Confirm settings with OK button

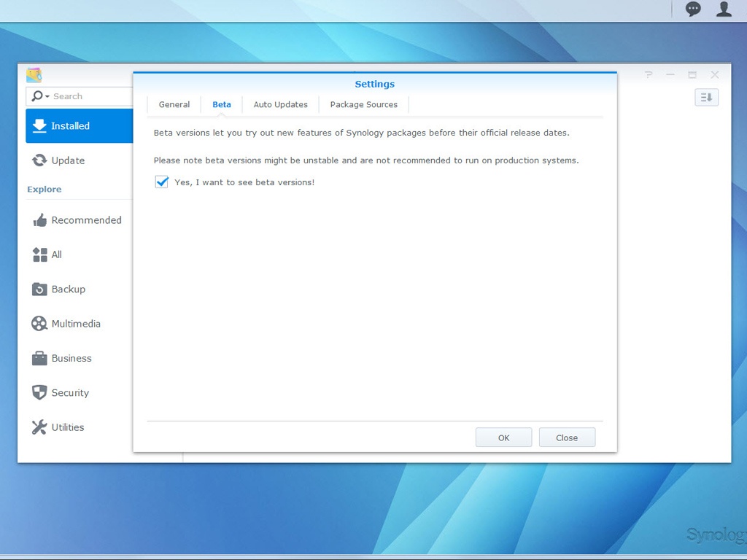[x=503, y=437]
